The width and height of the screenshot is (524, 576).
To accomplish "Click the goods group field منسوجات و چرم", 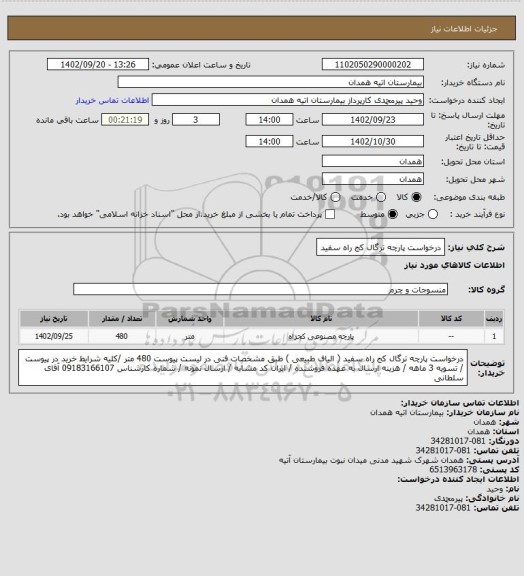I will [x=260, y=289].
